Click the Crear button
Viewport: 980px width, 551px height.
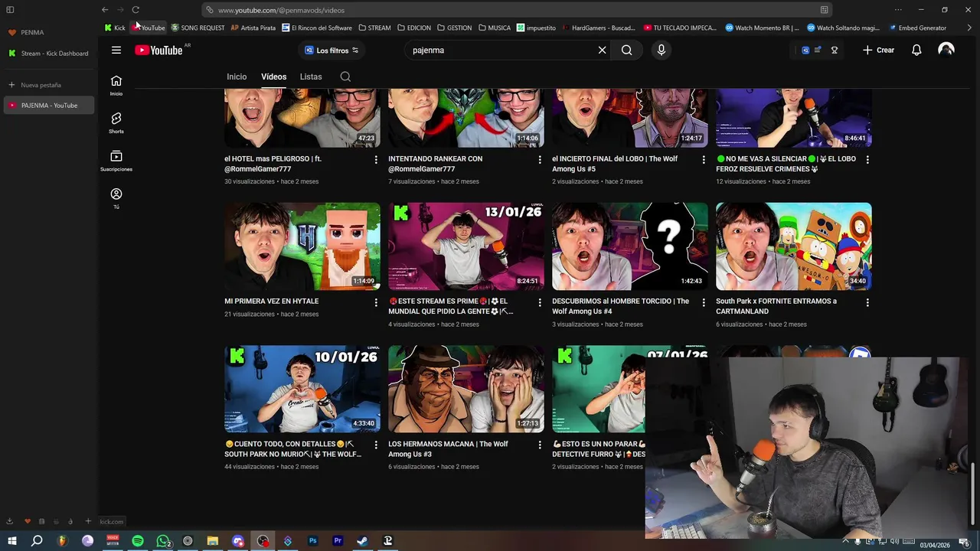[878, 51]
